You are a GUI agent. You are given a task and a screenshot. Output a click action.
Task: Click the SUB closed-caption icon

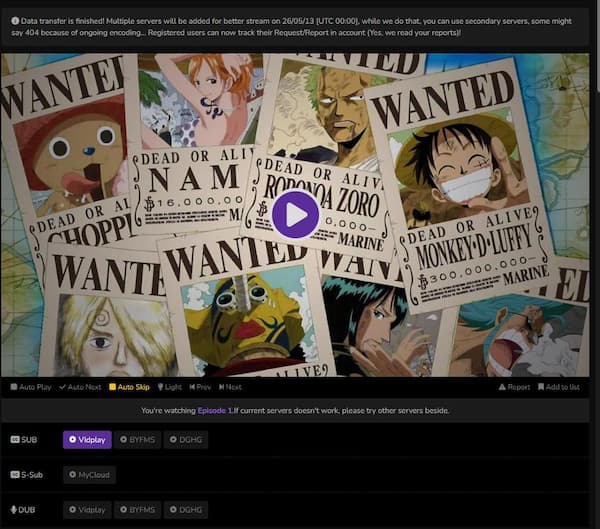click(15, 439)
